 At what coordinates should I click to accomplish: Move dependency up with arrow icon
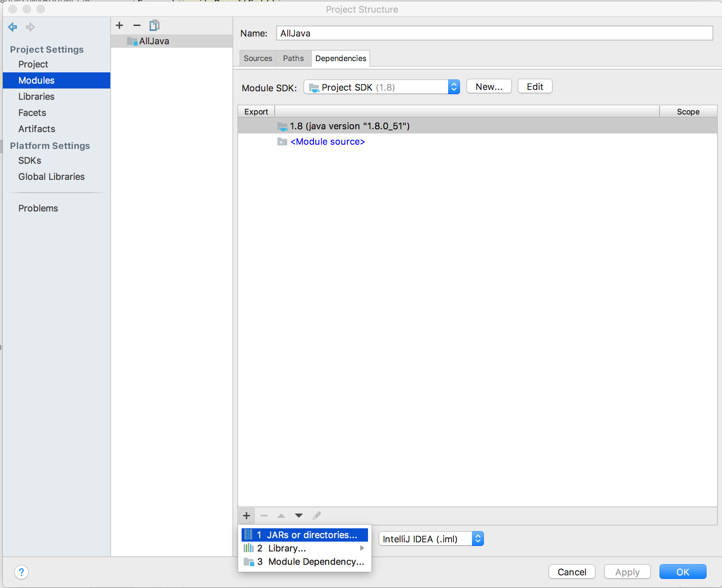coord(281,516)
